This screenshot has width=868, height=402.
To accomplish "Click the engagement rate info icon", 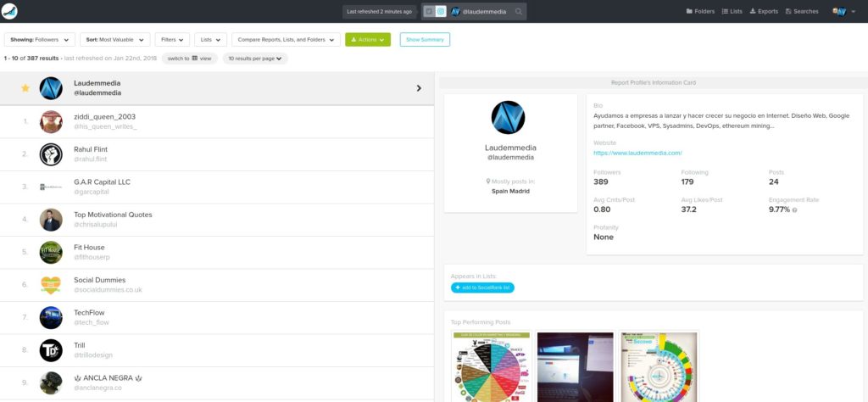I will click(794, 209).
